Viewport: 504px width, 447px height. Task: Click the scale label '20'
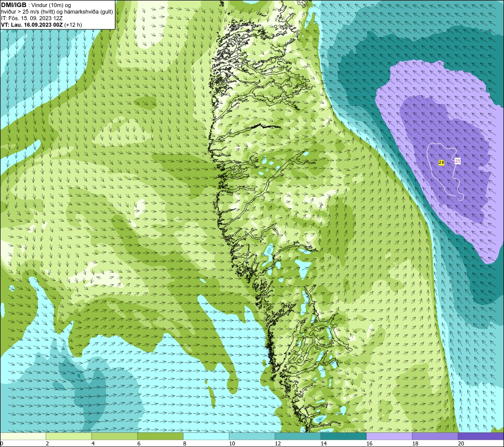point(461,444)
